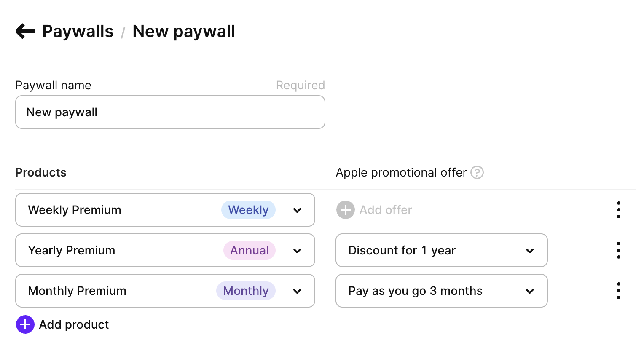
Task: Click the back arrow icon
Action: point(25,31)
